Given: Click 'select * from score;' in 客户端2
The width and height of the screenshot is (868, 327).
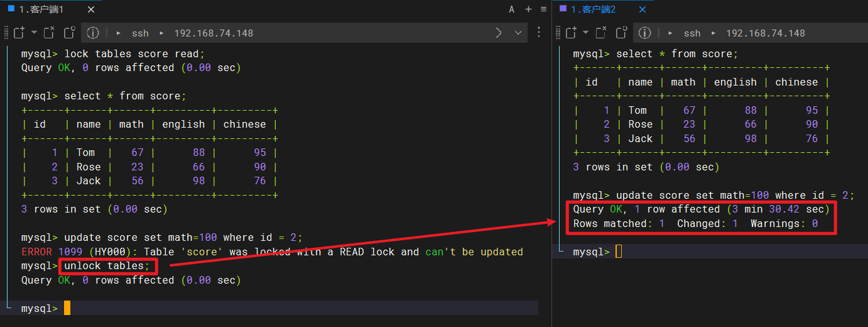Looking at the screenshot, I should click(678, 54).
